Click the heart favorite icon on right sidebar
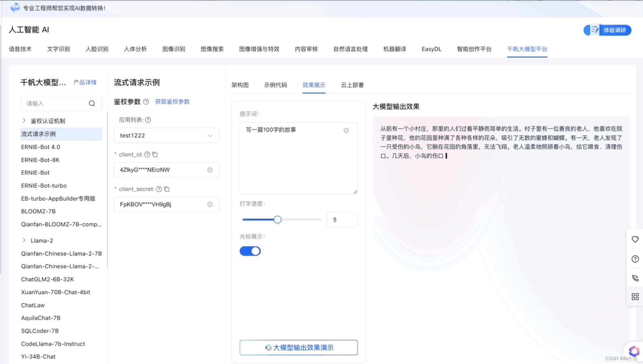The image size is (643, 364). [635, 239]
